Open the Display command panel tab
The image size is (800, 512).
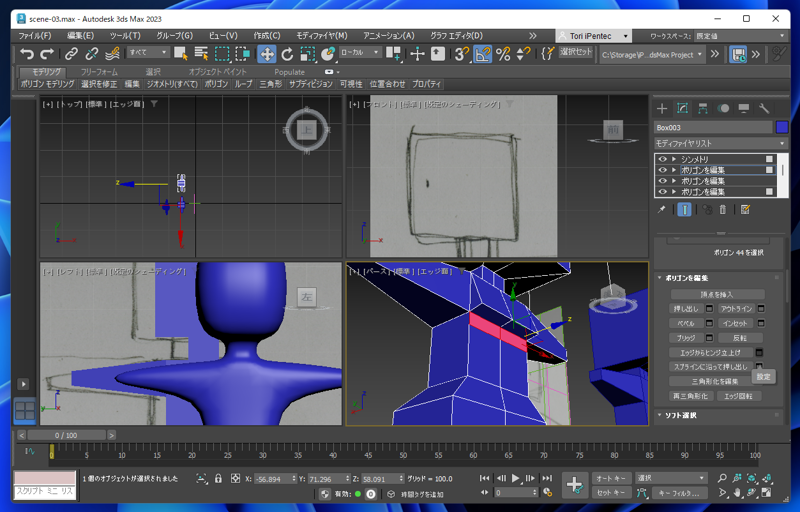click(743, 108)
